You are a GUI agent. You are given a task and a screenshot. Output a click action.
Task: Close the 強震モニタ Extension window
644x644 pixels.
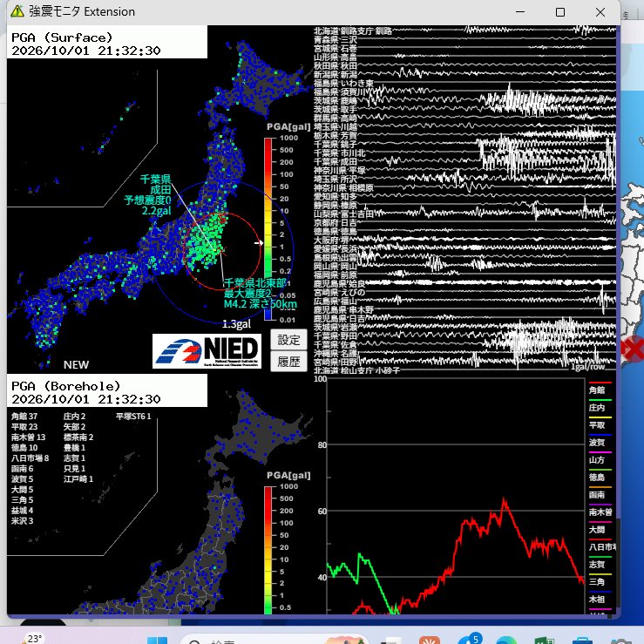[x=600, y=12]
